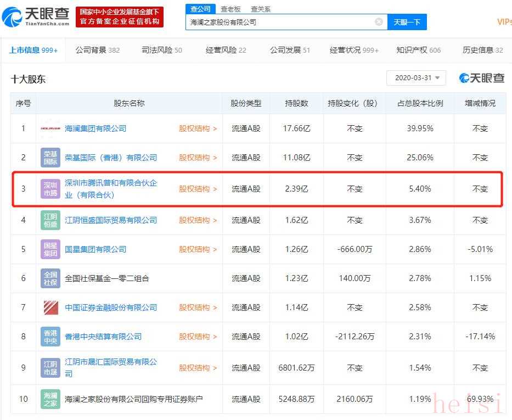Viewport: 512px width, 420px height.
Task: Click the 荣基国际 shareholder avatar
Action: [x=50, y=158]
